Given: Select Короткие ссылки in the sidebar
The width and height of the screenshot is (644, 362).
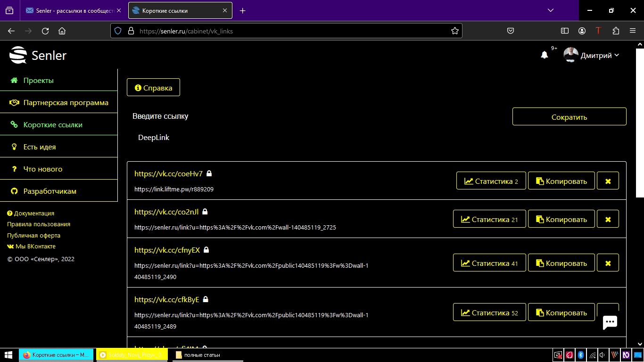Looking at the screenshot, I should (58, 124).
